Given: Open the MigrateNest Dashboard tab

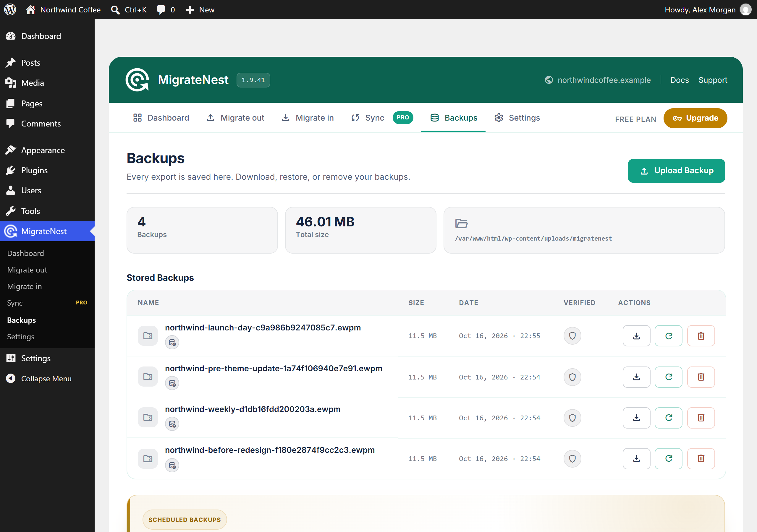Looking at the screenshot, I should coord(161,118).
